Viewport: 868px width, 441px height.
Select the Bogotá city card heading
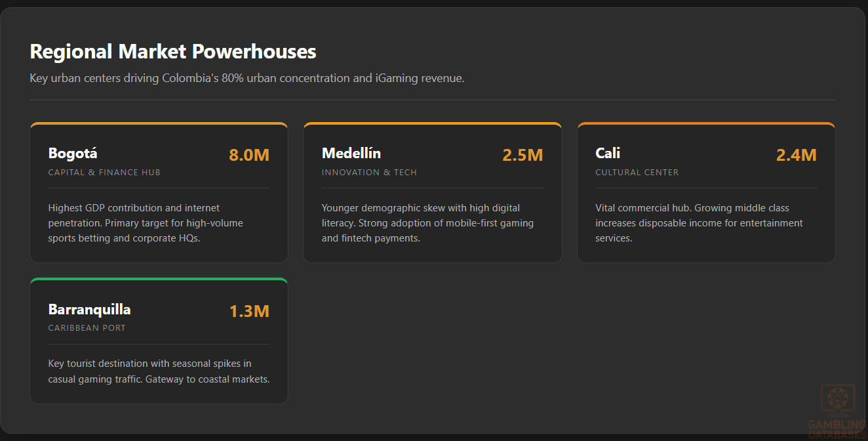pos(73,154)
